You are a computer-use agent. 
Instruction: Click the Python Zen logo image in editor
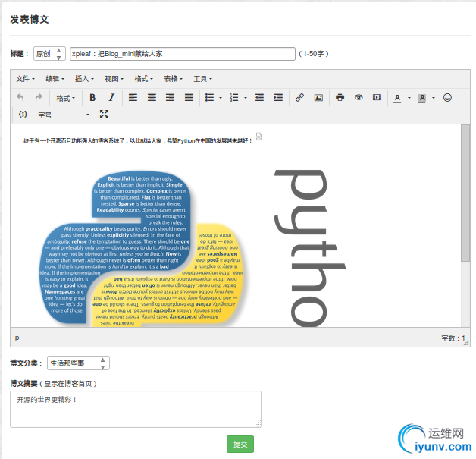click(143, 248)
